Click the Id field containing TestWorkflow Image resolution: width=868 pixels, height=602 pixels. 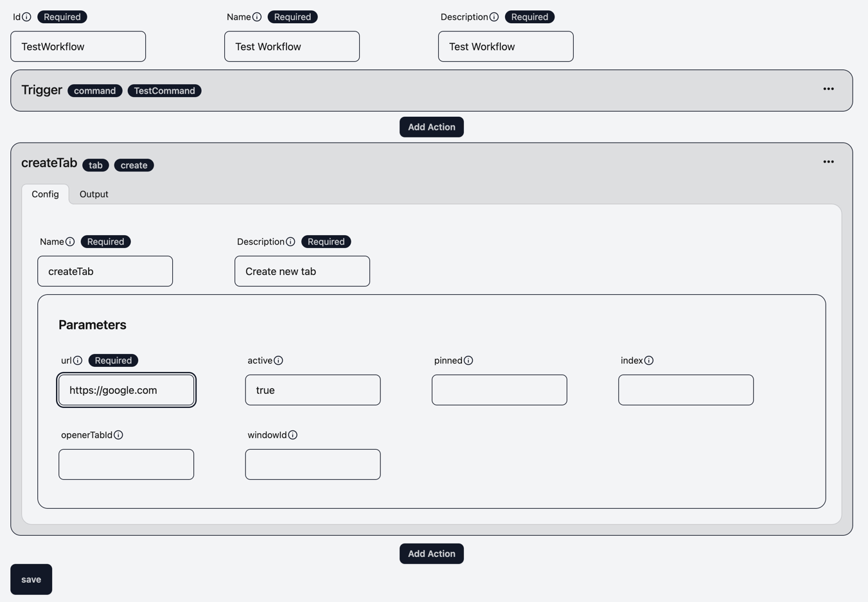(x=78, y=46)
